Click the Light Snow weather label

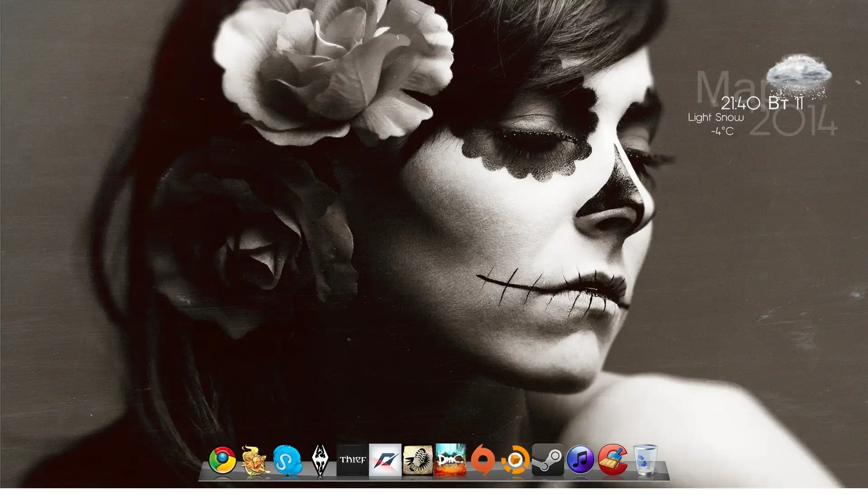pos(716,118)
